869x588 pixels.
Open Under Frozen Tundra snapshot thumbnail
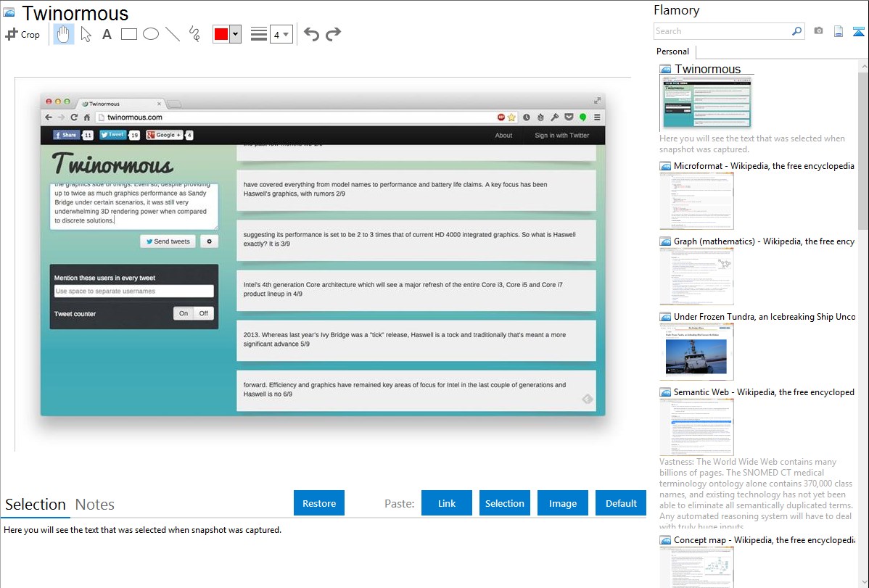[696, 352]
